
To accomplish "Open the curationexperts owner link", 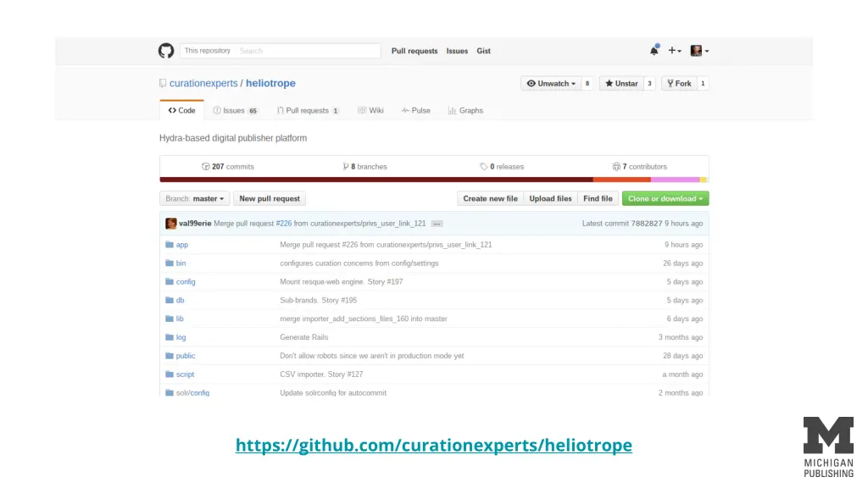I will click(x=203, y=83).
